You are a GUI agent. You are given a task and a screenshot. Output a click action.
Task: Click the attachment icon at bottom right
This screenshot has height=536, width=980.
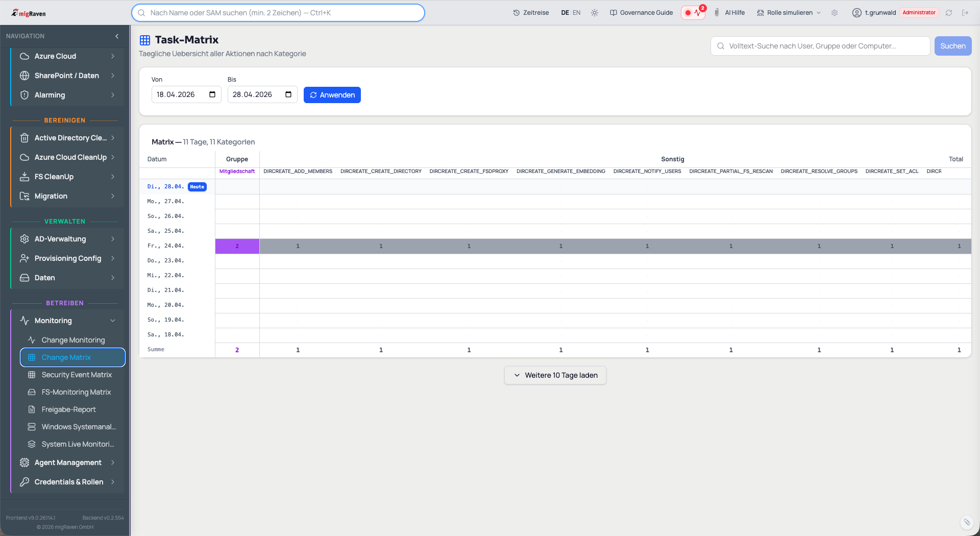(966, 522)
